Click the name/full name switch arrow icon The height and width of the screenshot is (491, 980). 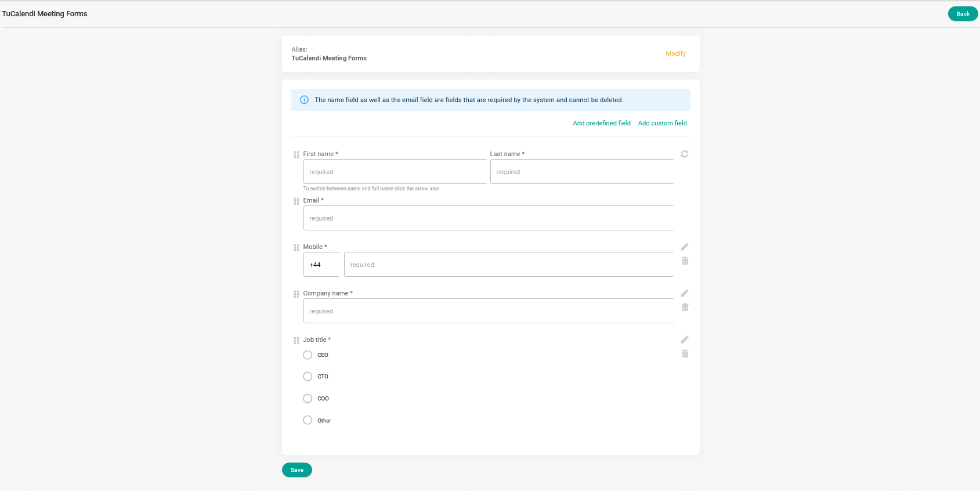point(685,154)
